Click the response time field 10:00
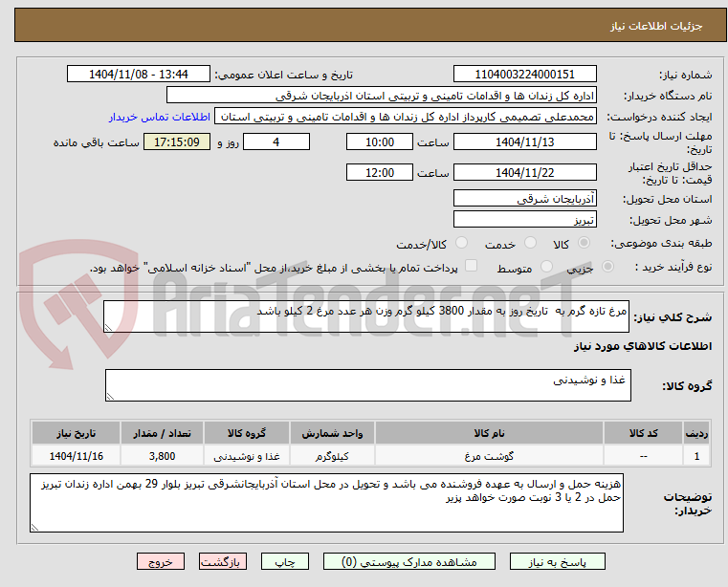 click(380, 142)
